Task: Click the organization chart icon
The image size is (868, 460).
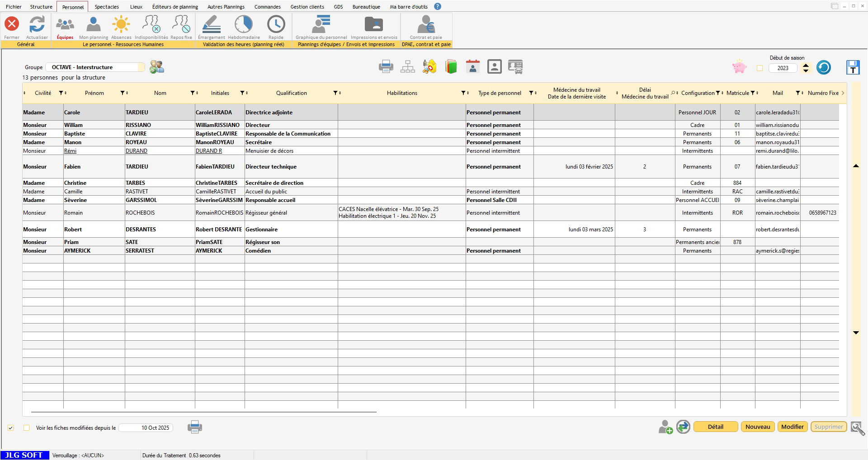Action: [407, 67]
